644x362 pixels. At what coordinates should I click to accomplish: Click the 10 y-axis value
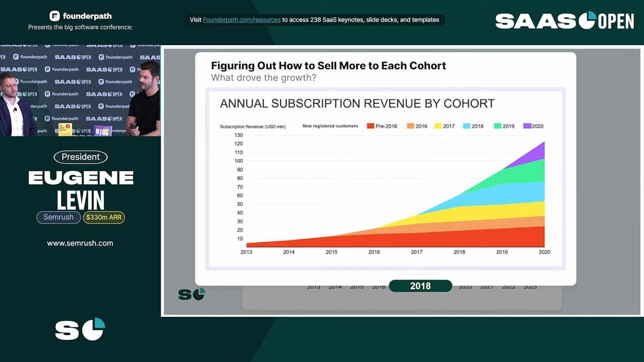240,239
